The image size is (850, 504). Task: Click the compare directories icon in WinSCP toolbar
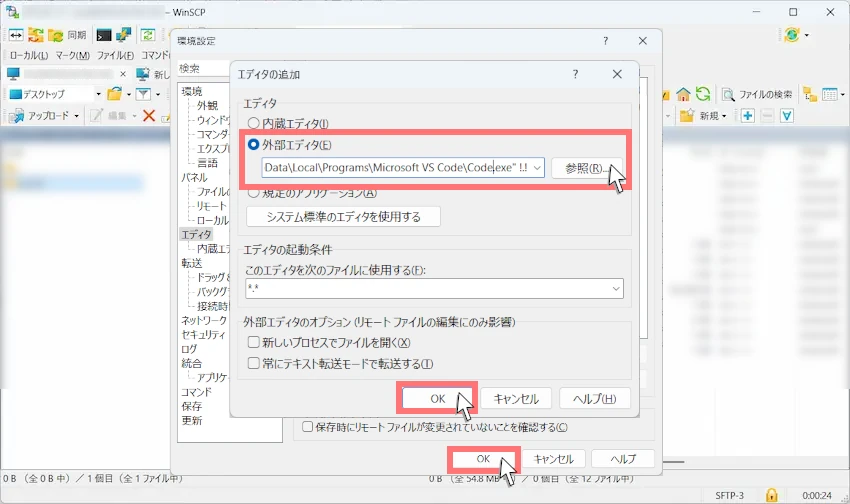16,35
